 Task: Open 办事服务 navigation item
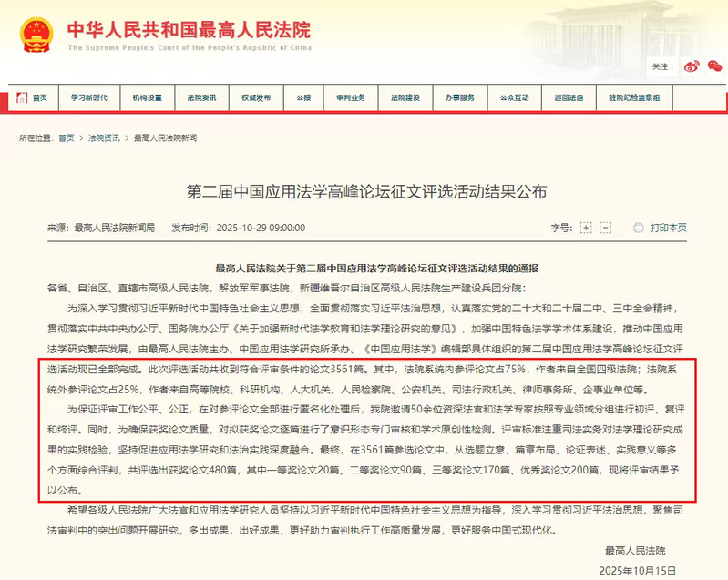(x=459, y=97)
